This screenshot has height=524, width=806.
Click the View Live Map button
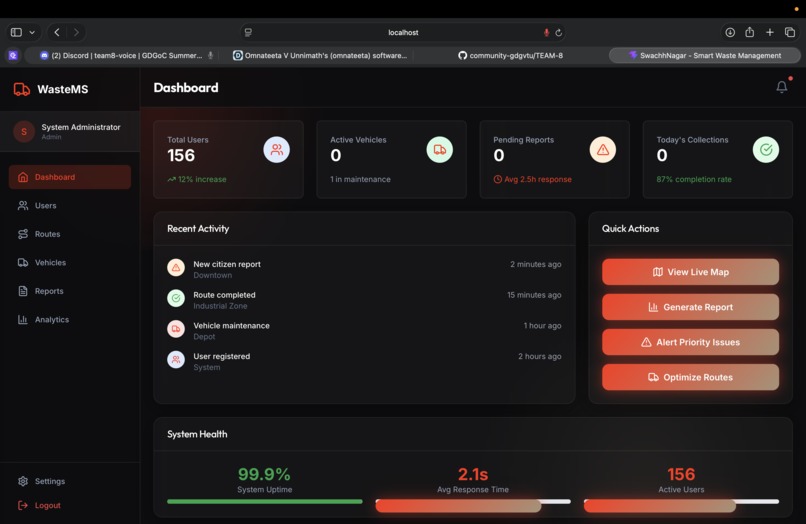coord(690,272)
